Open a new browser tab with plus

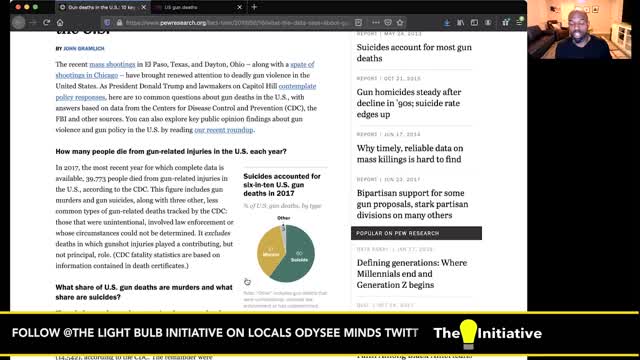[254, 7]
